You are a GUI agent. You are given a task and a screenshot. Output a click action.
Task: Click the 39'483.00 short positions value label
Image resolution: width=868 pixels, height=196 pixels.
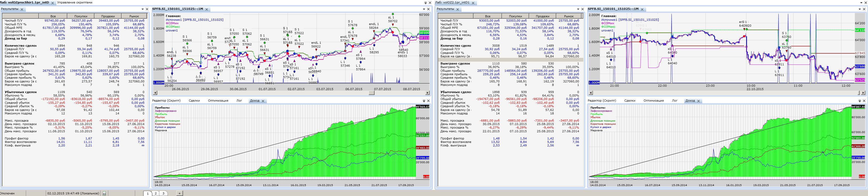pyautogui.click(x=422, y=148)
